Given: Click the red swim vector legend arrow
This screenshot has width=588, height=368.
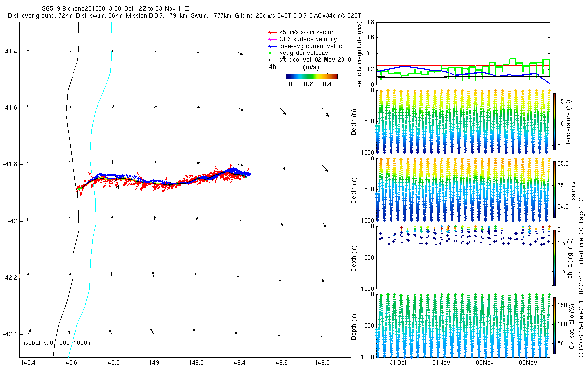Looking at the screenshot, I should pyautogui.click(x=272, y=32).
